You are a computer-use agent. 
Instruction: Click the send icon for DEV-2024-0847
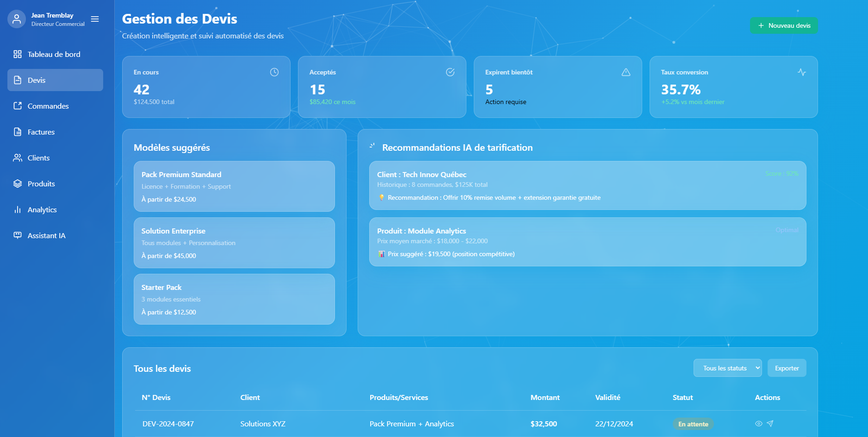pos(770,423)
